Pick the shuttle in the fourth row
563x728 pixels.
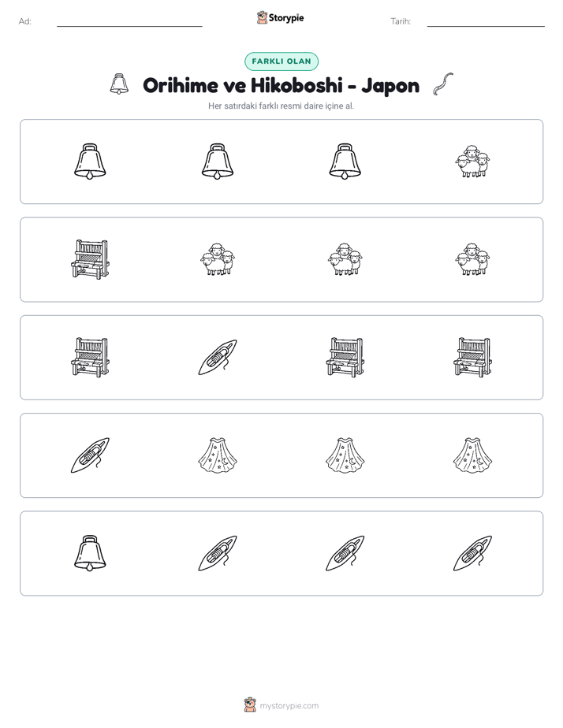(90, 455)
